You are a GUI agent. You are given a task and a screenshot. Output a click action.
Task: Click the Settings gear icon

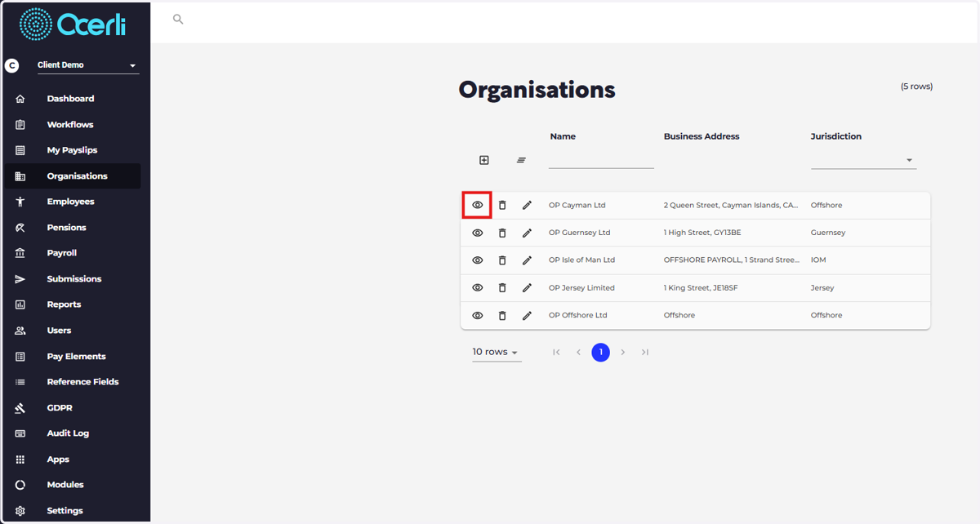click(20, 511)
